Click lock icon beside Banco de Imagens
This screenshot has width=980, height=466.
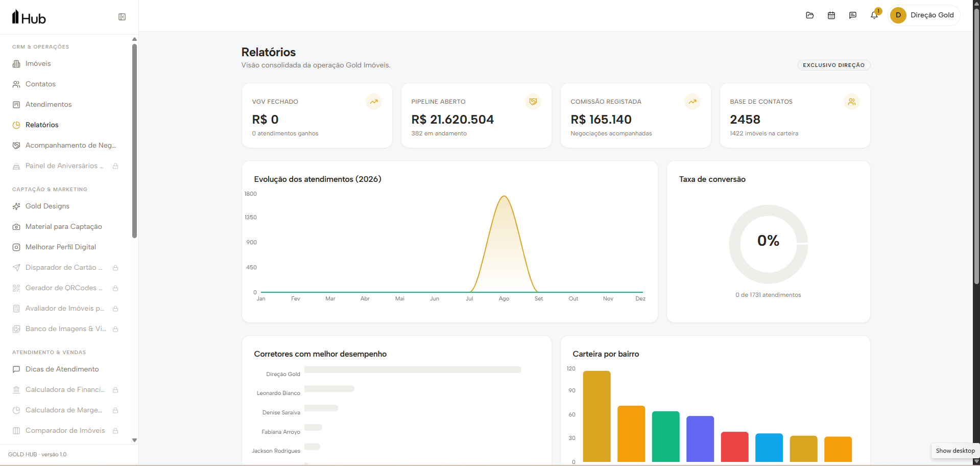point(115,329)
